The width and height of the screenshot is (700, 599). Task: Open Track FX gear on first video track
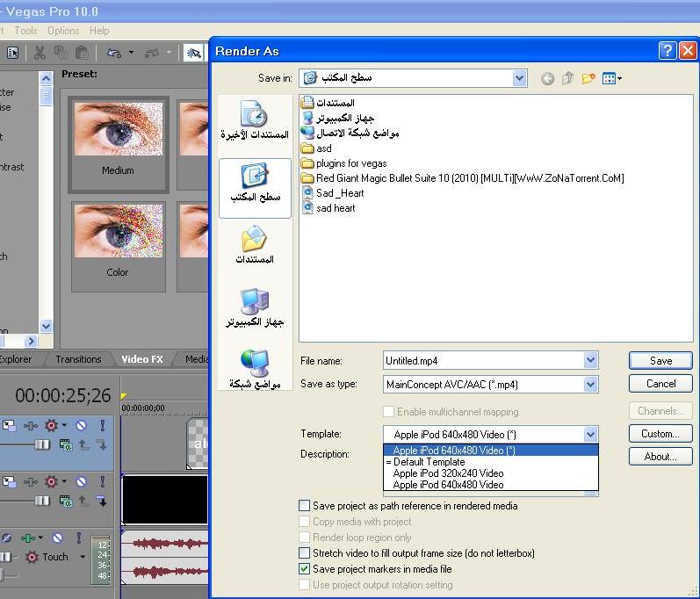pyautogui.click(x=51, y=425)
